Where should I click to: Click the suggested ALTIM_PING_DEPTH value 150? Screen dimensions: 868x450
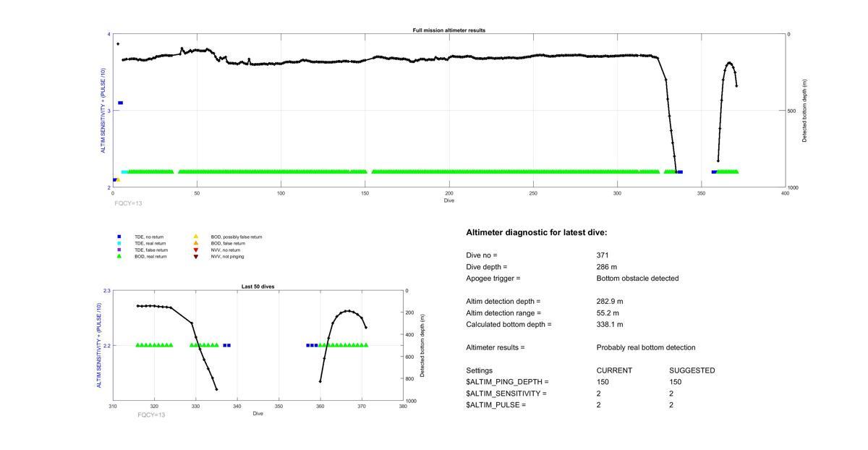coord(675,382)
